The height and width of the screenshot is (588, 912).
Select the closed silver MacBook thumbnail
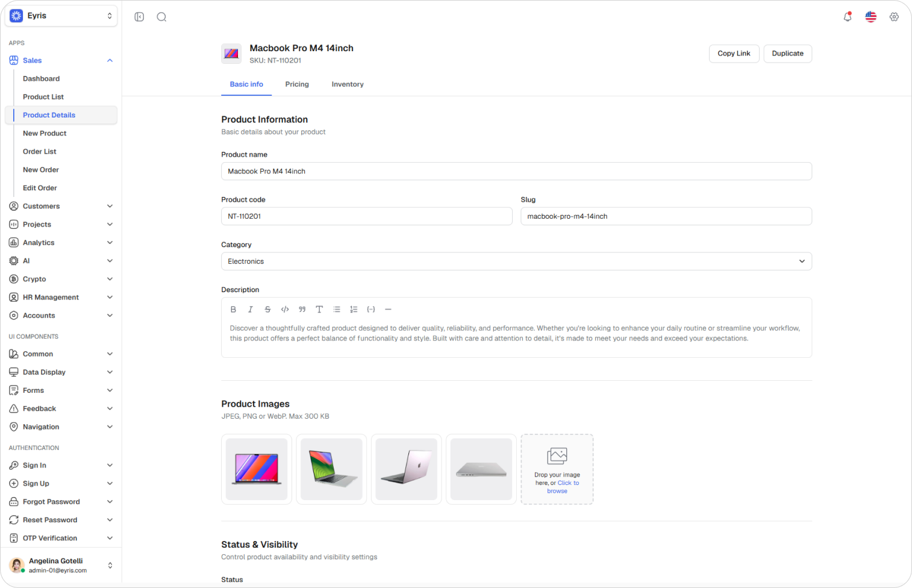tap(481, 469)
